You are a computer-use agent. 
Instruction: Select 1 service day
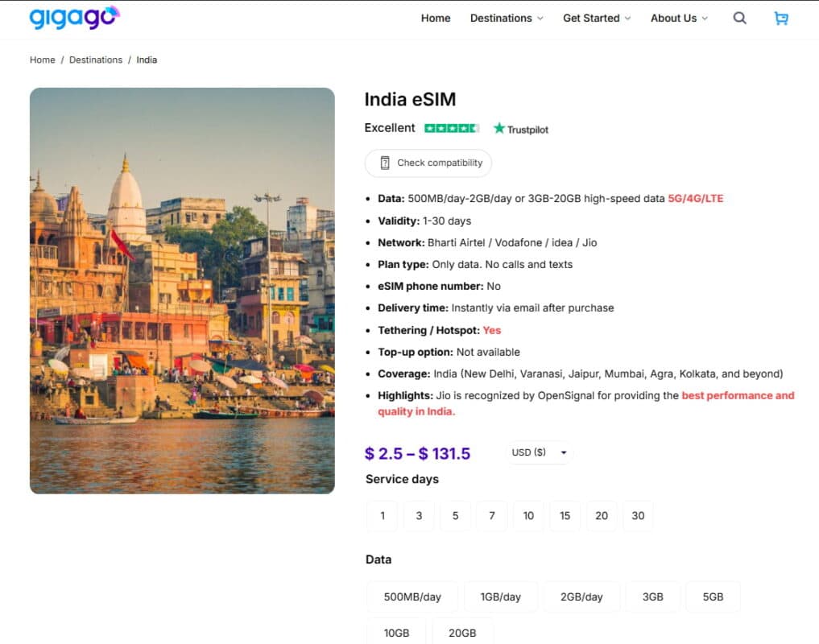click(383, 516)
